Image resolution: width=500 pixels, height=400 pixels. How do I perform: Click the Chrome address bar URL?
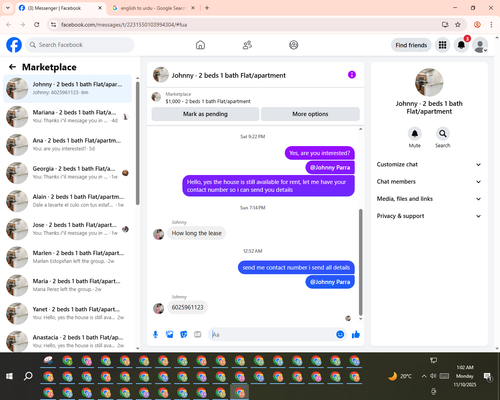[124, 25]
